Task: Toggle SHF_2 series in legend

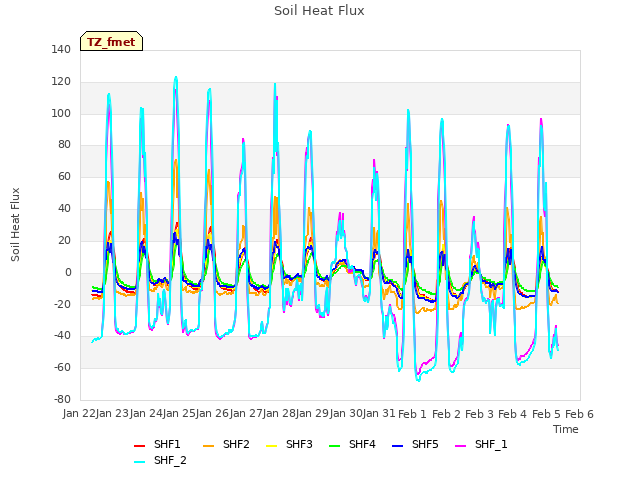Action: pos(160,460)
